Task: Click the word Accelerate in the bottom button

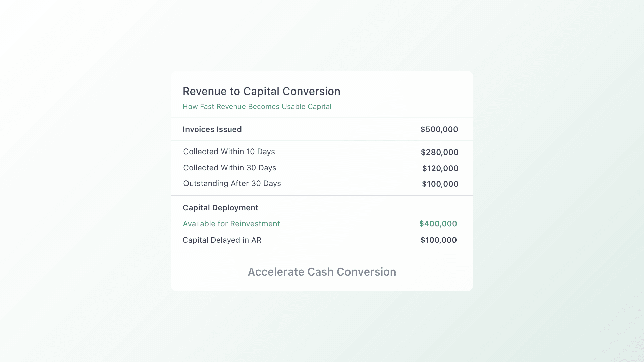Action: pos(276,272)
